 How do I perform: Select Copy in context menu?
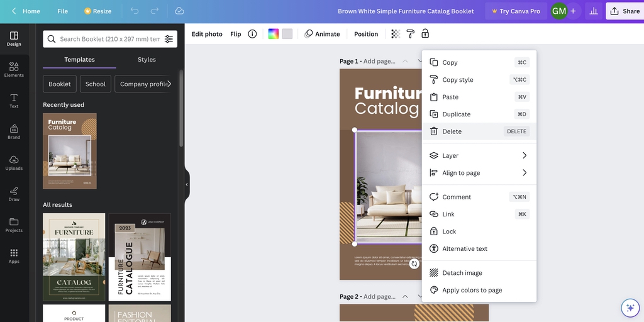479,62
